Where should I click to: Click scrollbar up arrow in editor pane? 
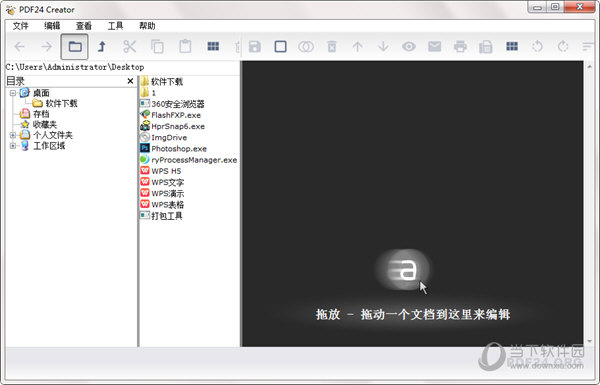coord(589,67)
